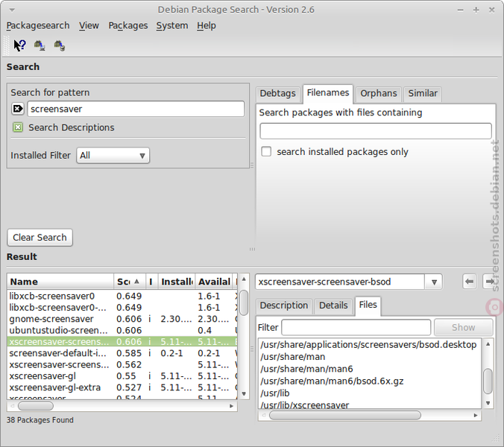
Task: Switch to the Orphans tab
Action: [378, 93]
